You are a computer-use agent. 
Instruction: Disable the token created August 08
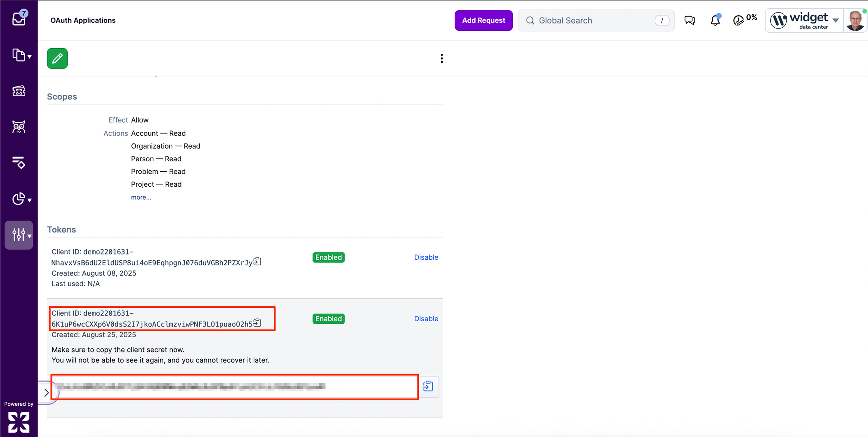coord(426,257)
